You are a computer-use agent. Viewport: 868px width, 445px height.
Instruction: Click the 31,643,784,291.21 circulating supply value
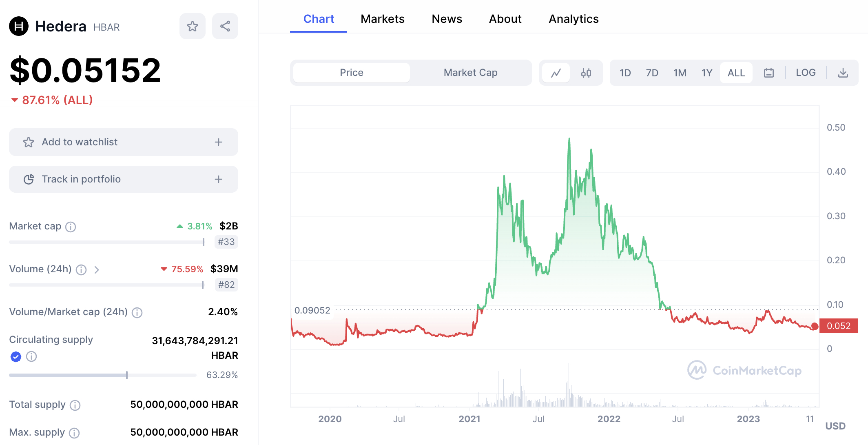click(x=195, y=340)
